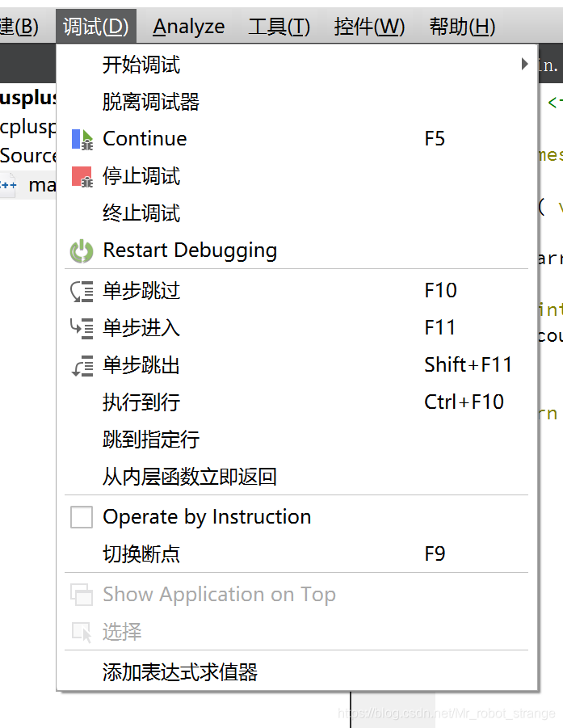Select 跳到指定行 menu entry
This screenshot has width=563, height=728.
click(297, 440)
